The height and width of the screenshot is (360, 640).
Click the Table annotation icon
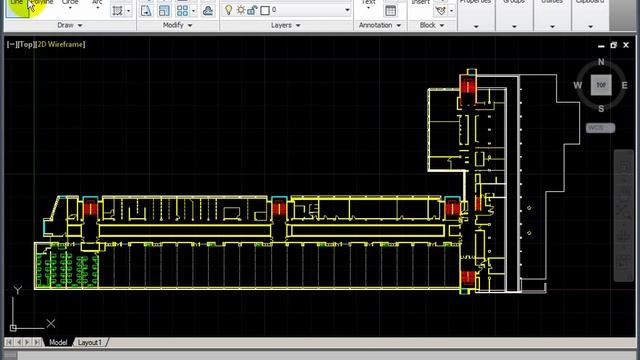[390, 11]
